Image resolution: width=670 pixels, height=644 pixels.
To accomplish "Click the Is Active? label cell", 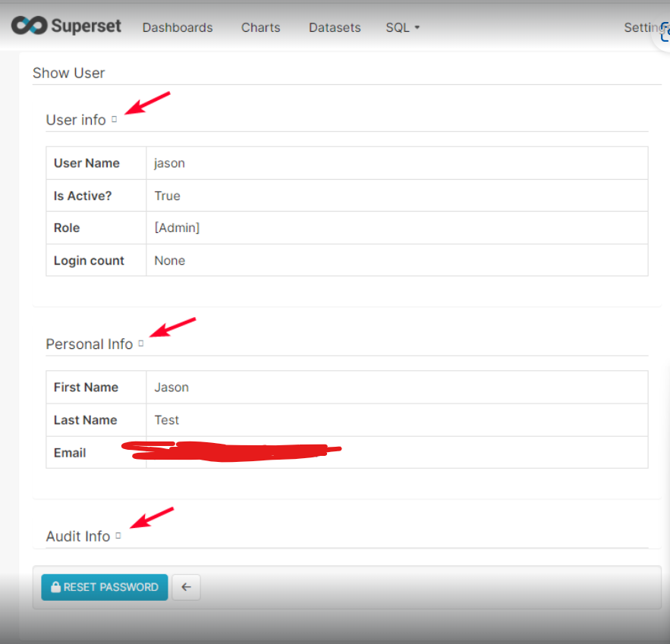I will pos(96,196).
